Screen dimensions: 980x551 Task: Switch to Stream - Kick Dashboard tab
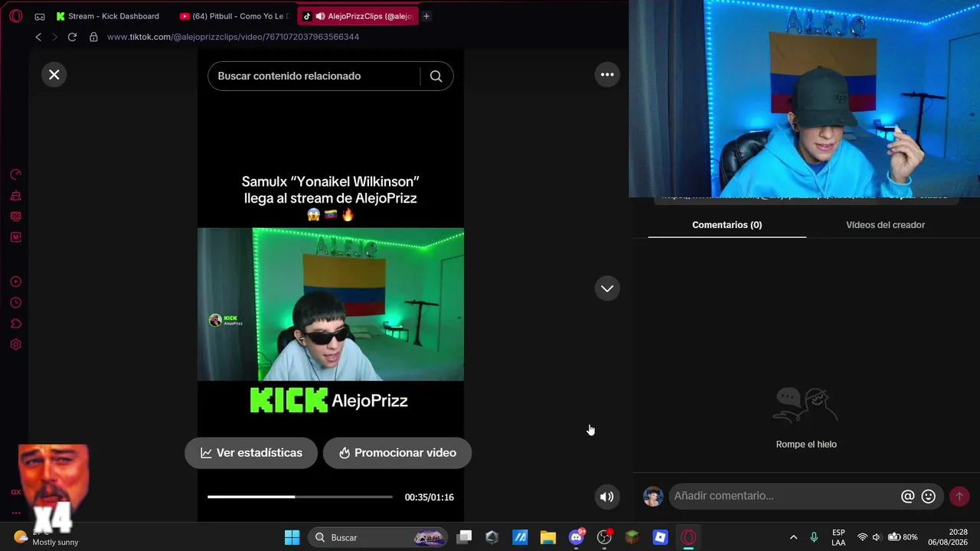[108, 16]
